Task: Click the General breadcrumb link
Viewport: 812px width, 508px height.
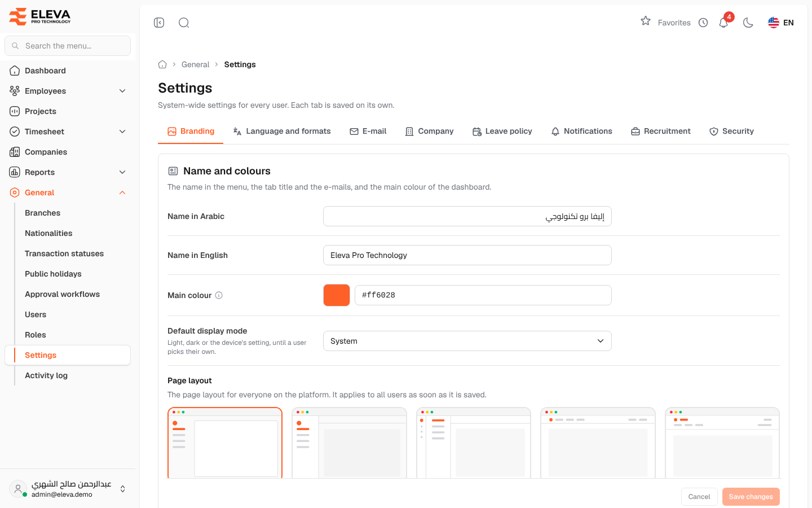Action: tap(196, 64)
